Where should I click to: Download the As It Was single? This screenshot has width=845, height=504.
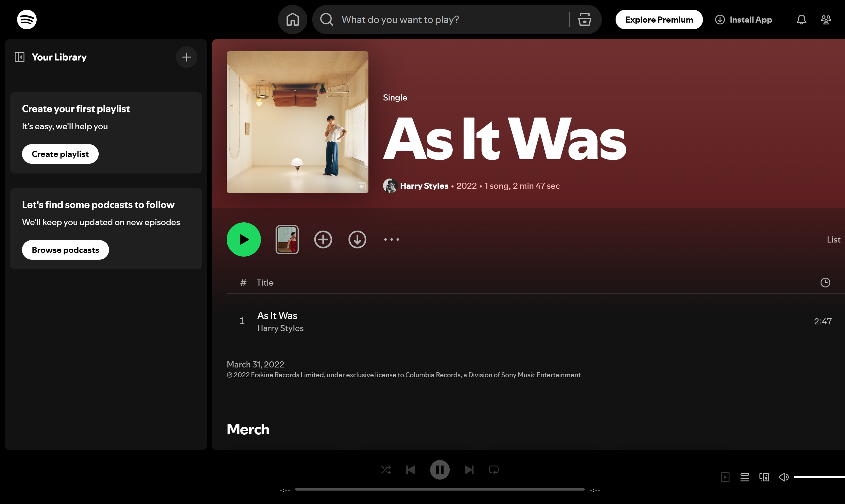pyautogui.click(x=357, y=239)
